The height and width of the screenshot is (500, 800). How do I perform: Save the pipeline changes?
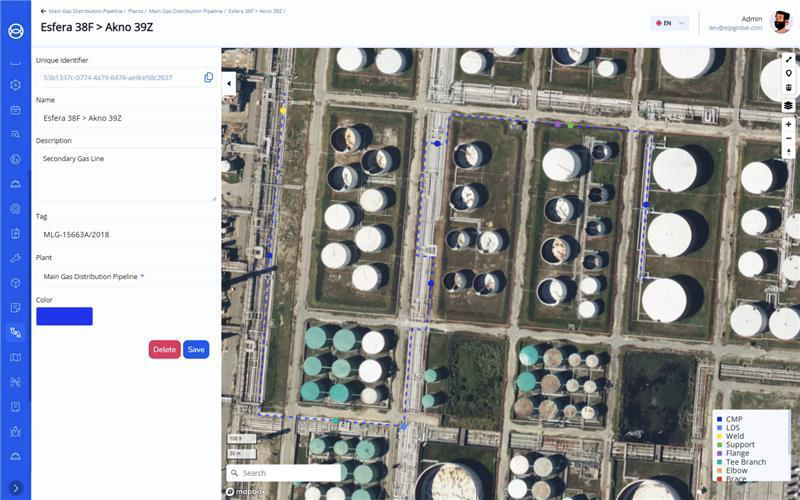[196, 349]
